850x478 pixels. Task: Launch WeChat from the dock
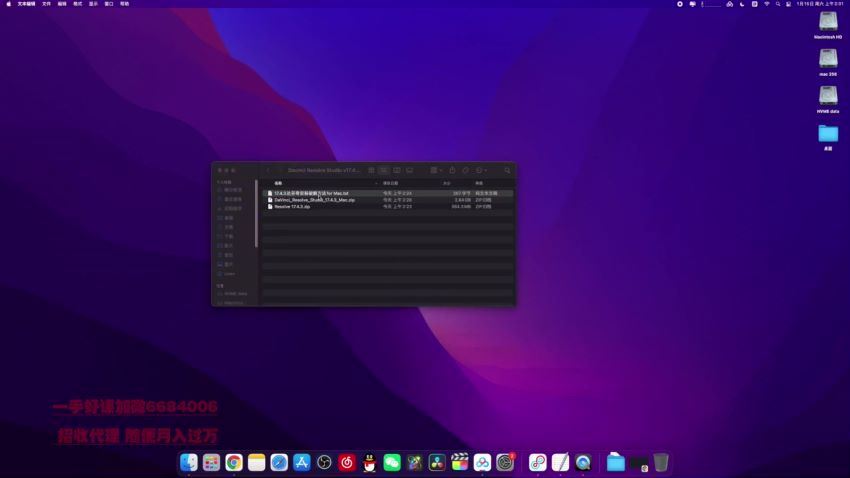392,462
